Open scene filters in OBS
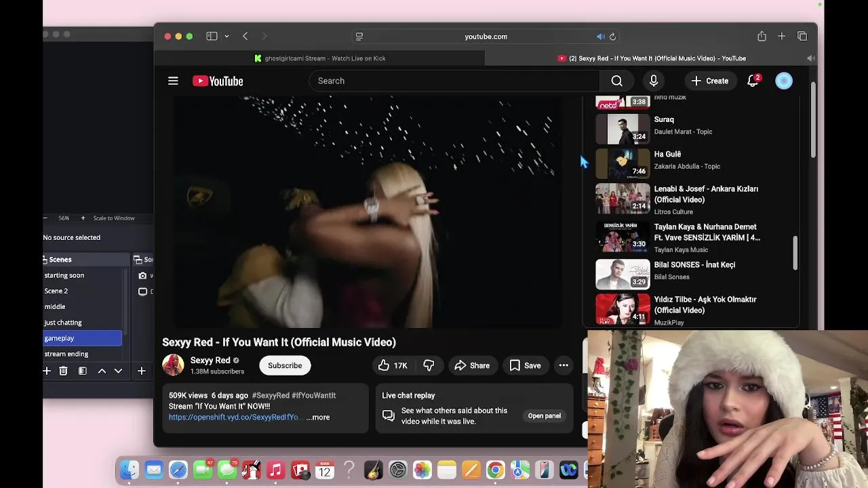868x488 pixels. (x=82, y=371)
